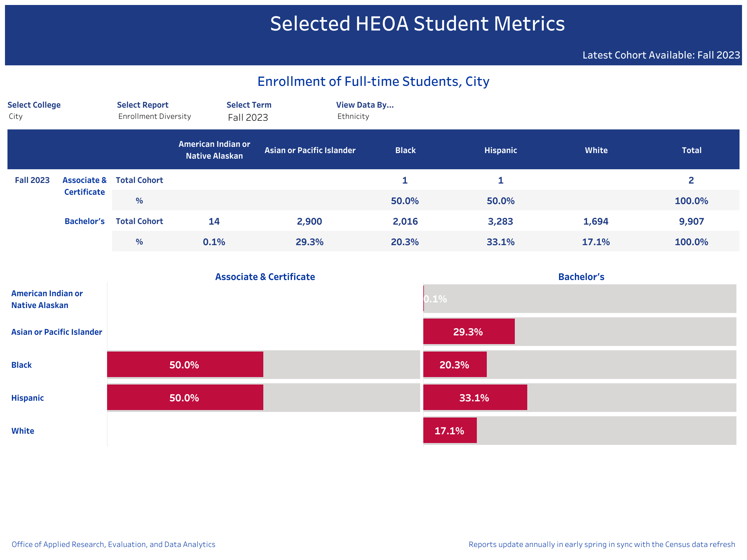Open the Select College dropdown showing City

tap(16, 116)
